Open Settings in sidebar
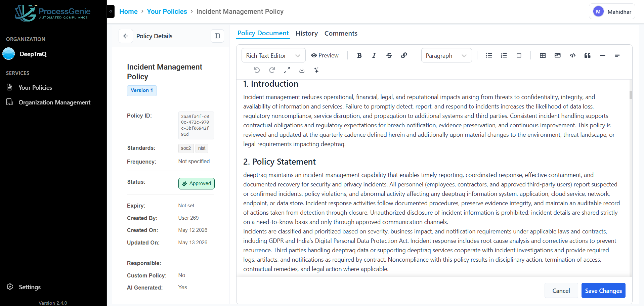This screenshot has width=644, height=306. pos(30,287)
